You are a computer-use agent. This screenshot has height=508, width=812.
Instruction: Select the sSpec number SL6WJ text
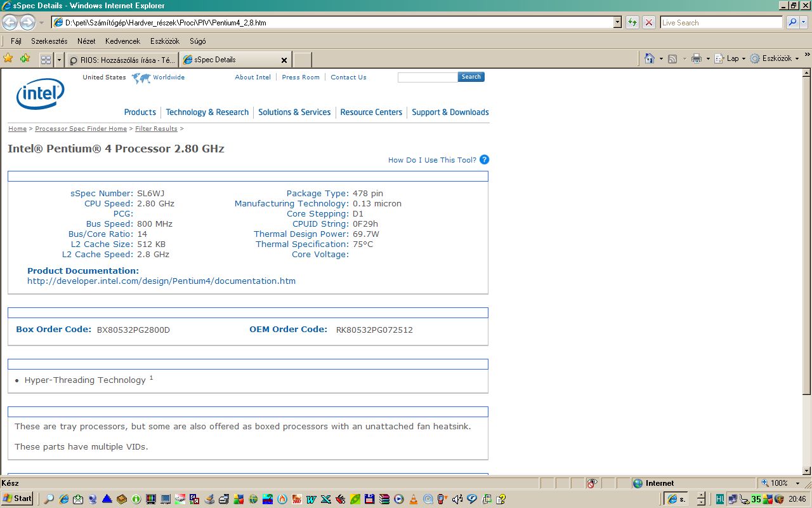coord(151,194)
